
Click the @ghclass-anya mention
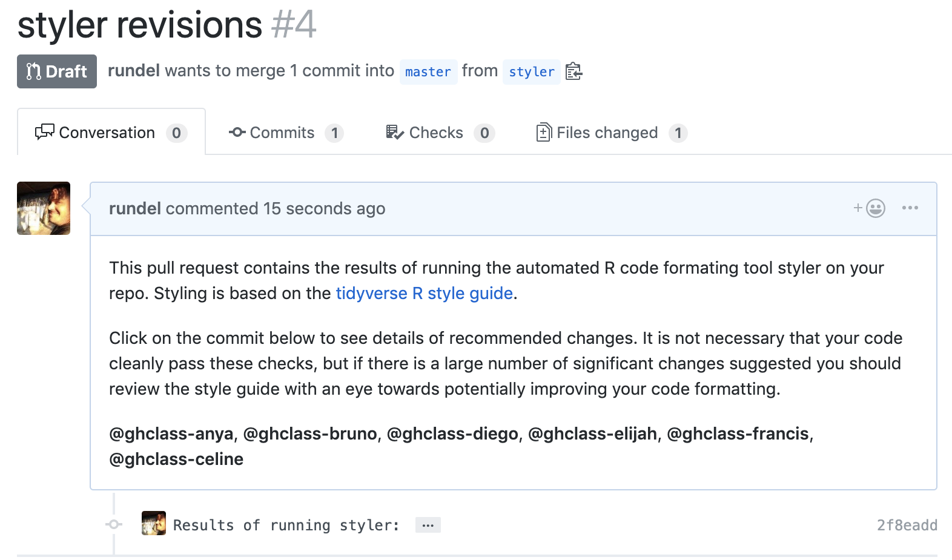tap(171, 433)
